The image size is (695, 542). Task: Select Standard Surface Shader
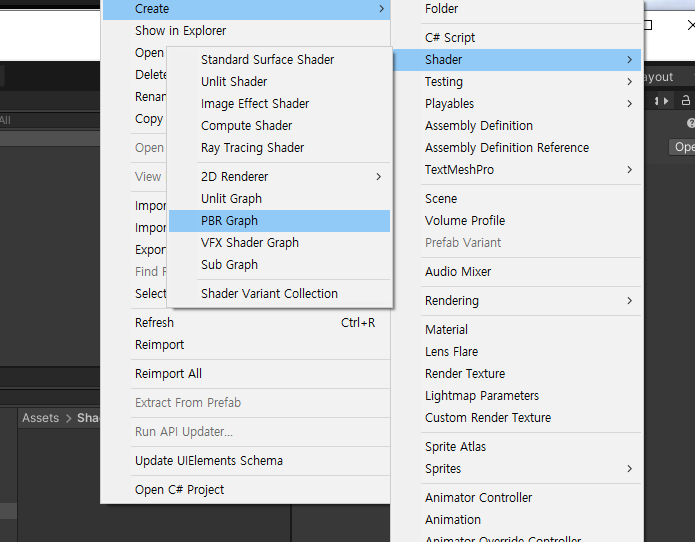[279, 59]
